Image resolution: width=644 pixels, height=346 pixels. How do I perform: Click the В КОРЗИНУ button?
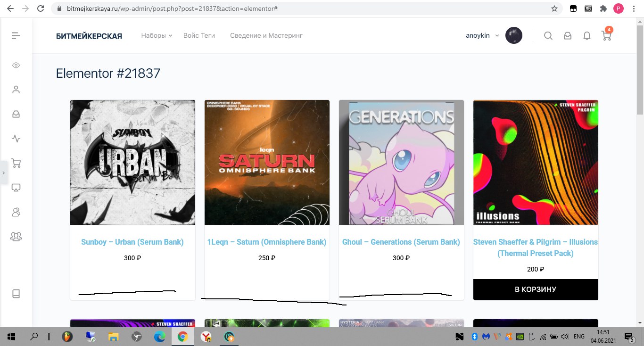click(536, 289)
